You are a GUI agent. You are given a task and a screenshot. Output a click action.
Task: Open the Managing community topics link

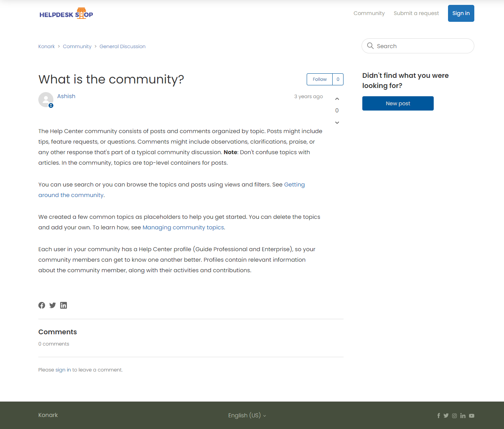coord(183,227)
